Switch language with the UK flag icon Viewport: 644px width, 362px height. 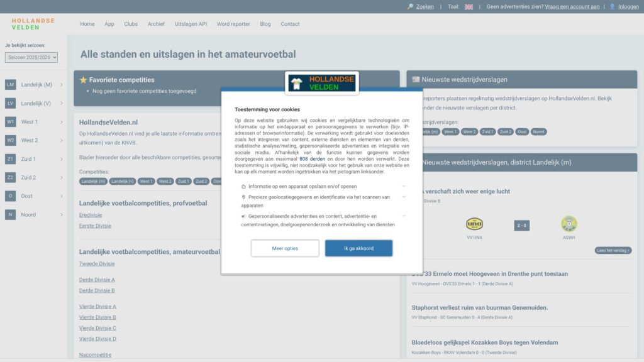(469, 7)
